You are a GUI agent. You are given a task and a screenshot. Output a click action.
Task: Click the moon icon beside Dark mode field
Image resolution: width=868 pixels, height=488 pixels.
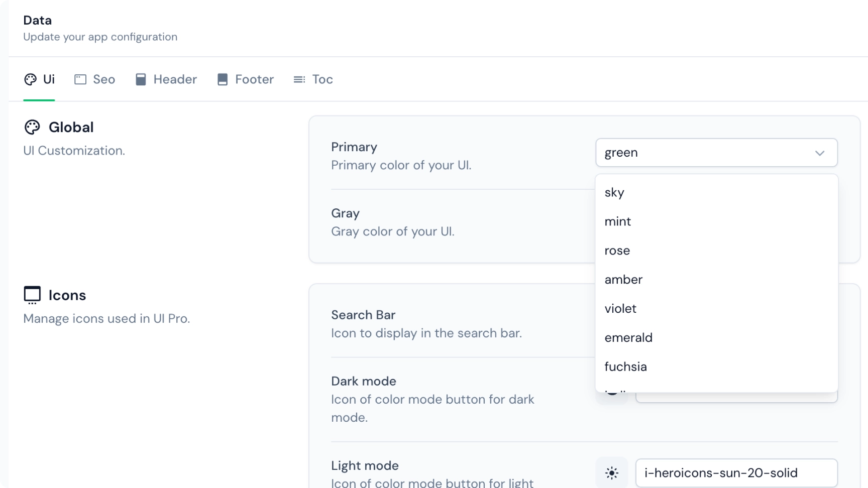(612, 391)
